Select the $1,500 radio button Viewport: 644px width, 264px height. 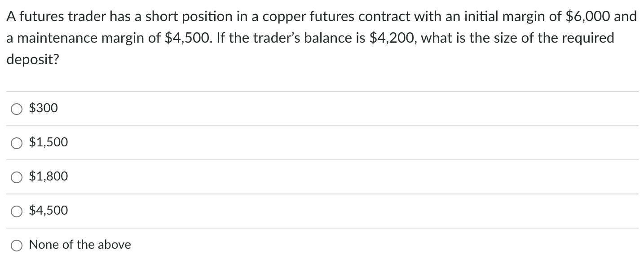(x=17, y=143)
